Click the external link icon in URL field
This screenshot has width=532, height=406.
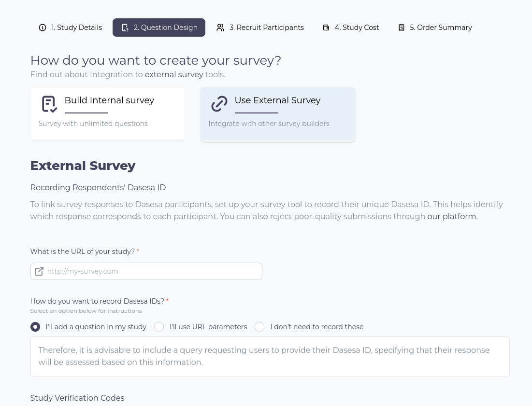click(x=39, y=271)
